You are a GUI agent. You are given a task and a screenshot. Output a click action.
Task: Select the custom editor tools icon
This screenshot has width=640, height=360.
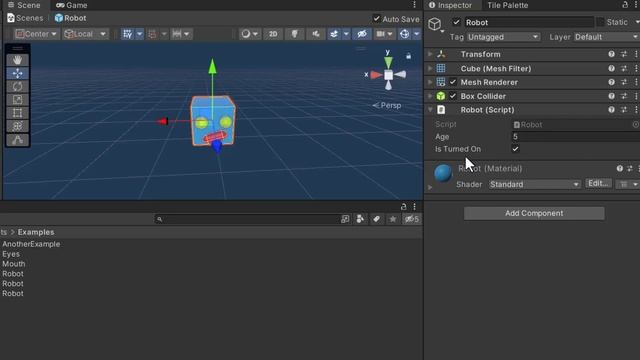(17, 140)
